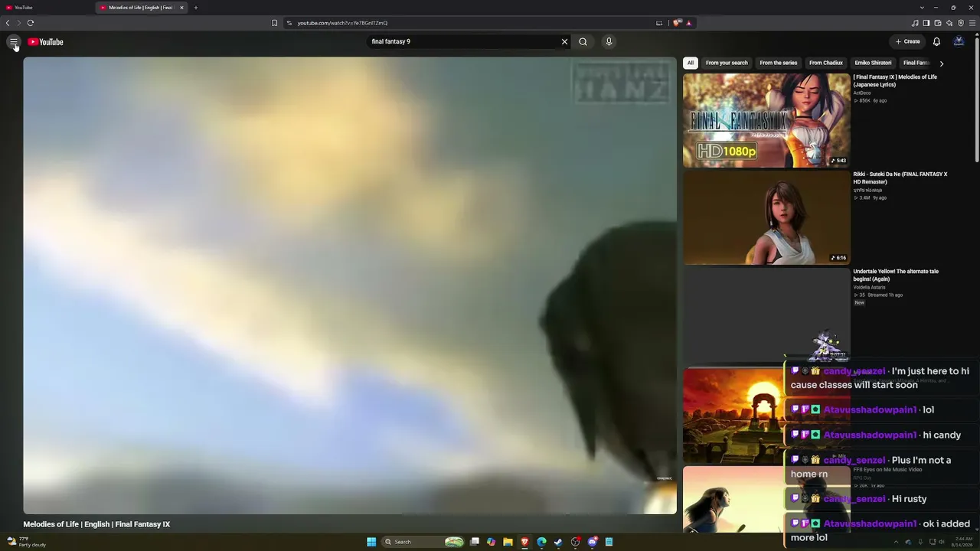Open the tab search dropdown arrow
Screen dimensions: 980x551
pos(923,8)
